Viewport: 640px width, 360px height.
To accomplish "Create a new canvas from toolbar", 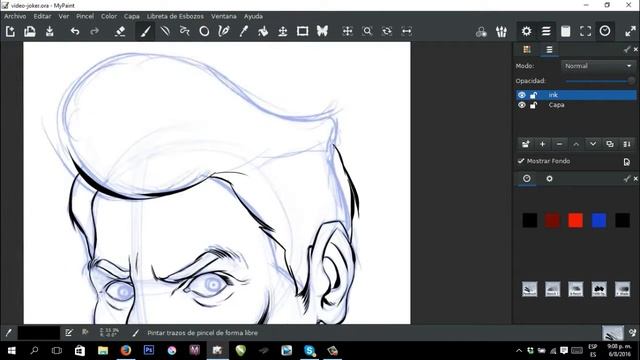I will tap(10, 31).
